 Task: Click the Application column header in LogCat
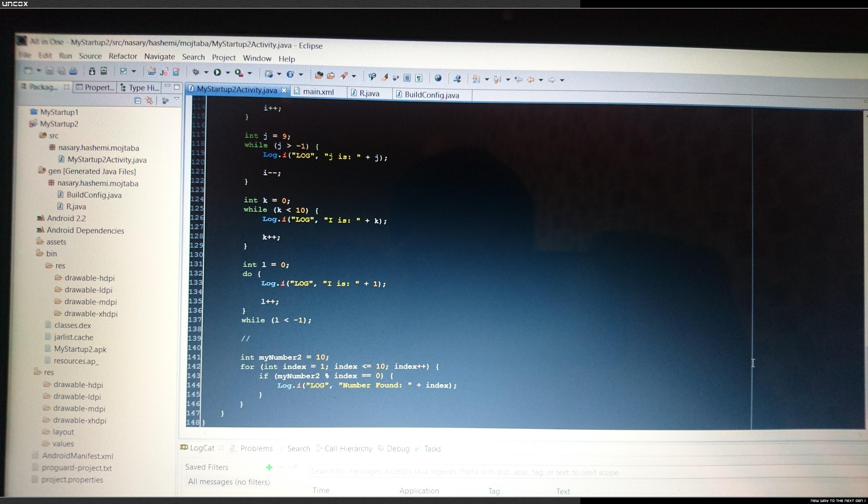click(x=419, y=491)
